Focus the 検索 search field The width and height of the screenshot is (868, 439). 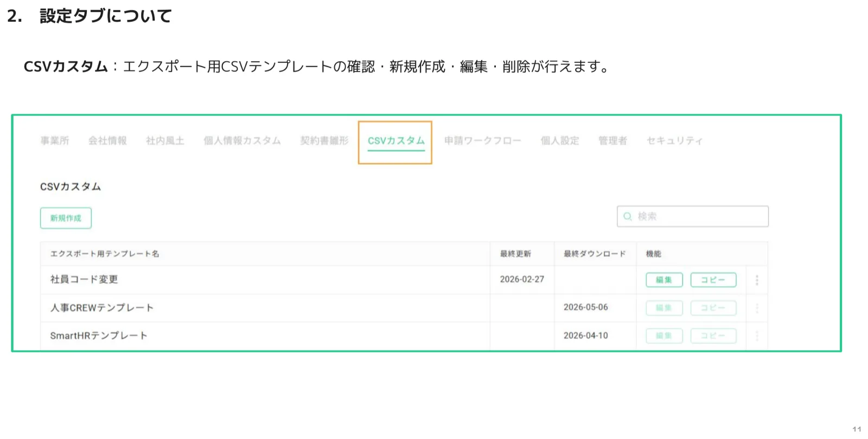[x=693, y=216]
